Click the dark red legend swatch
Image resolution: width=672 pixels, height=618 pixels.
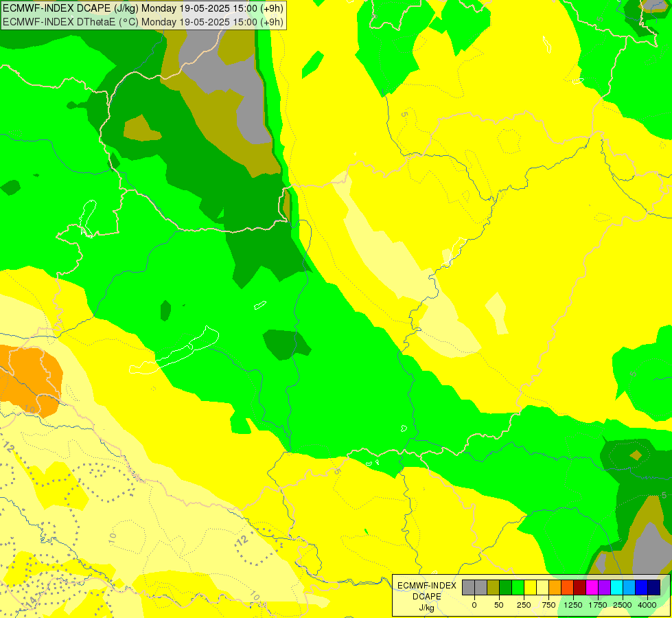[x=580, y=588]
